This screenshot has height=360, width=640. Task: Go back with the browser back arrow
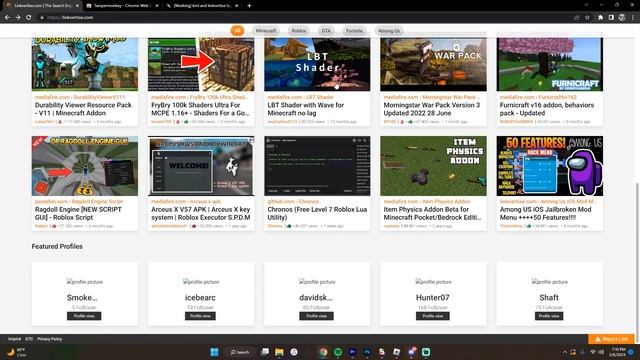[7, 18]
